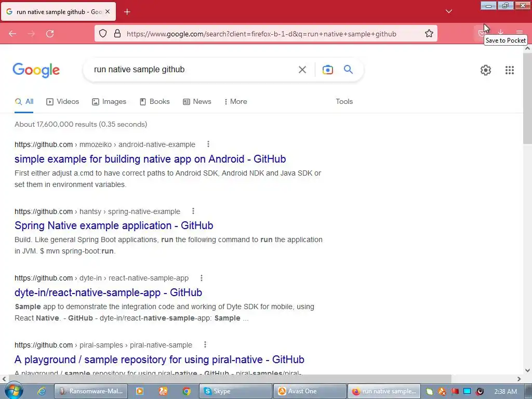Bookmark this page with the star icon
The height and width of the screenshot is (399, 532).
429,34
